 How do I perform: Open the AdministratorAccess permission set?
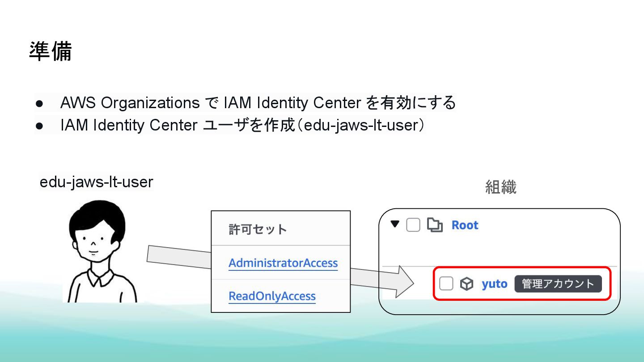pyautogui.click(x=283, y=263)
